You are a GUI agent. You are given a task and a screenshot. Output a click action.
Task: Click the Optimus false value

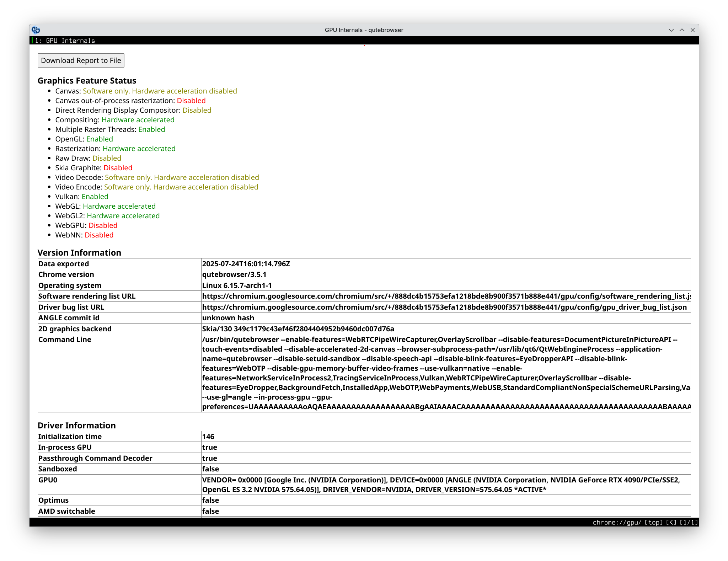pyautogui.click(x=210, y=500)
